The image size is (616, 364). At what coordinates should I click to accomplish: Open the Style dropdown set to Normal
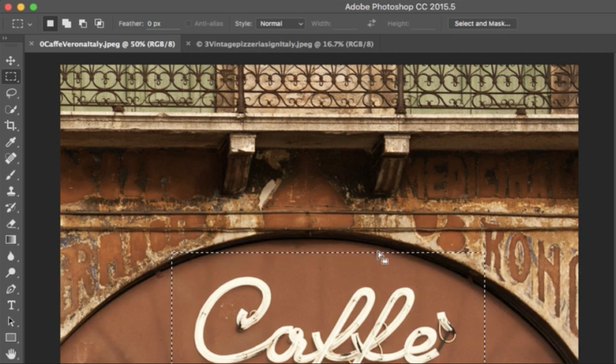280,23
